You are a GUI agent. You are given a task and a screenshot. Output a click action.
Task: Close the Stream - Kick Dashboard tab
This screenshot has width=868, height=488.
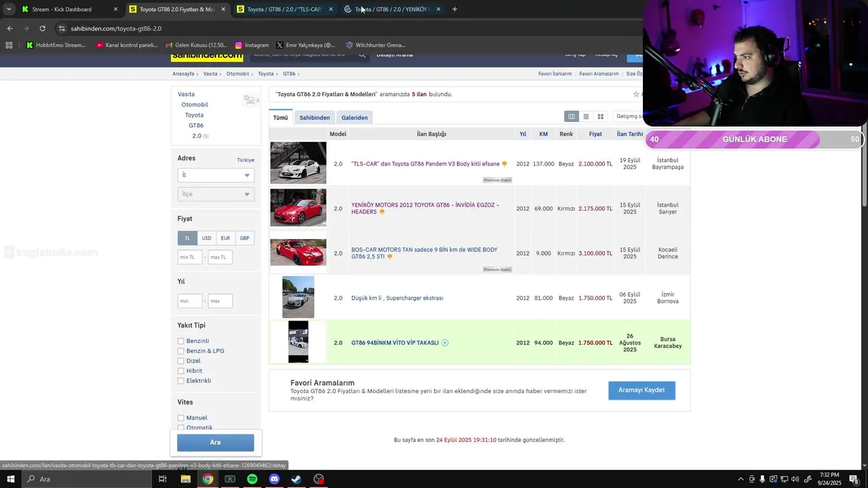(115, 9)
